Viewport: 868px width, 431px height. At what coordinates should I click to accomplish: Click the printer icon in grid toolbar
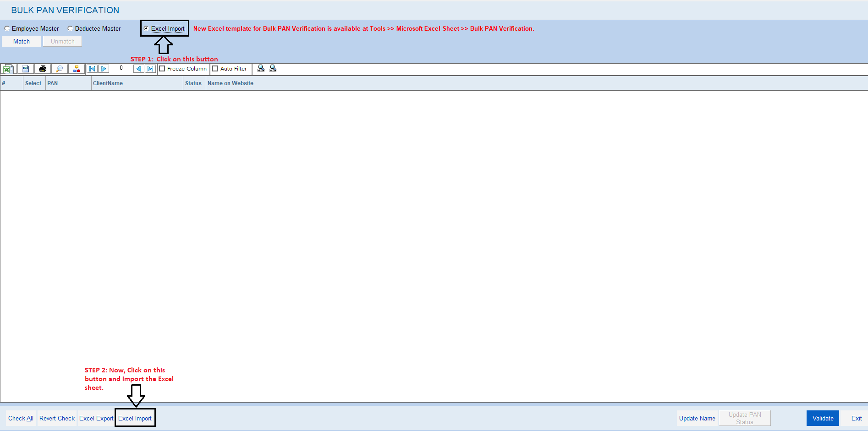(43, 69)
